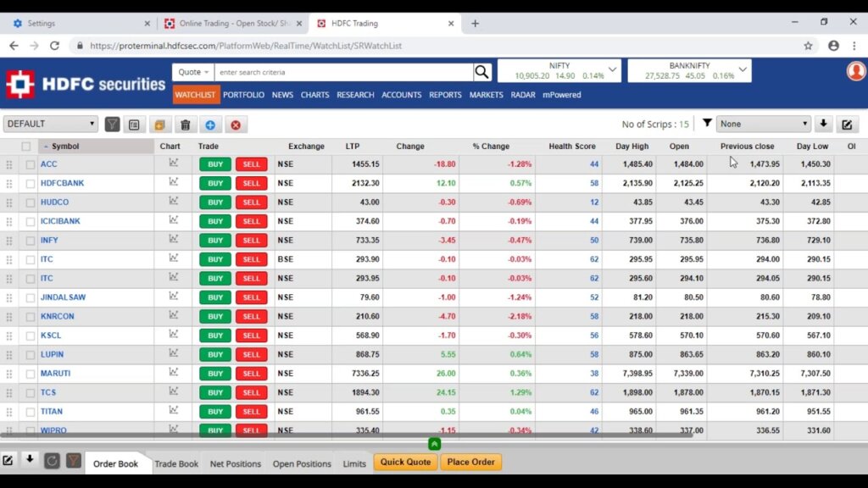The height and width of the screenshot is (488, 868).
Task: Open chart icon for LUPIN
Action: [174, 353]
